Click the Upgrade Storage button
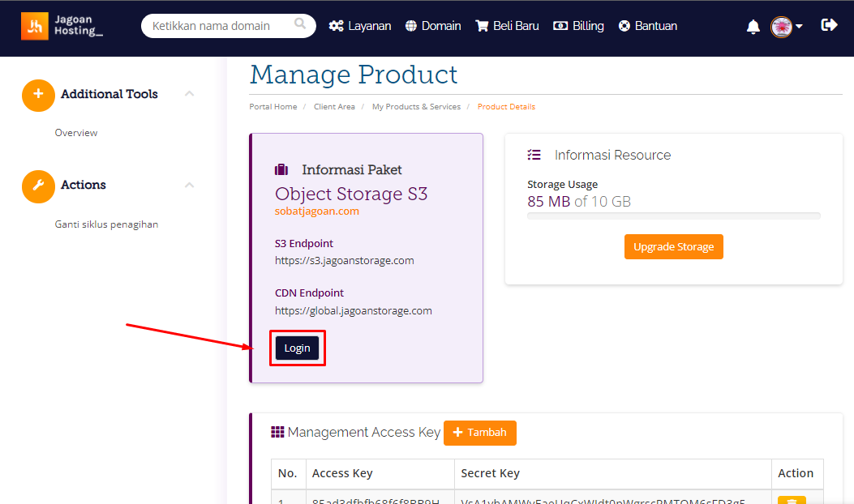 tap(673, 247)
